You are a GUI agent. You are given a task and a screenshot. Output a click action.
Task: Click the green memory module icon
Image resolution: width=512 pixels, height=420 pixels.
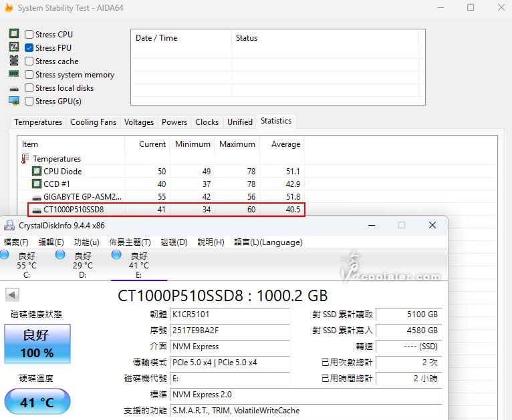pos(14,73)
